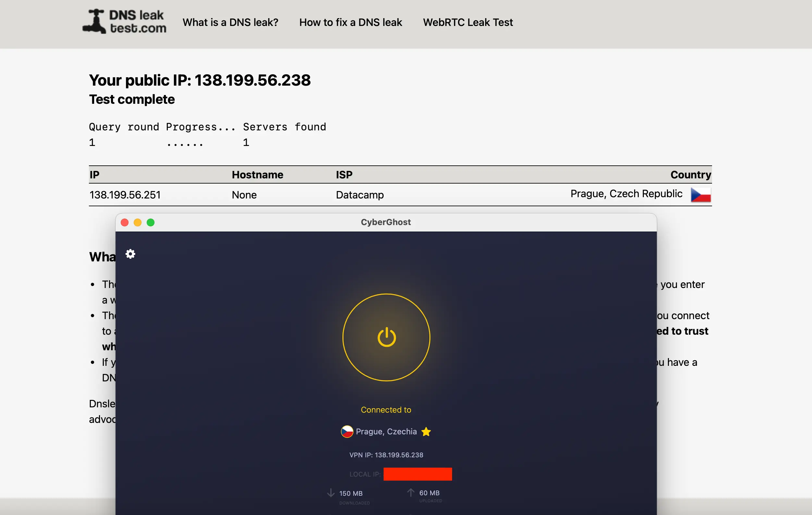Select the IP 138.199.56.251 in the table
Viewport: 812px width, 515px height.
(125, 195)
